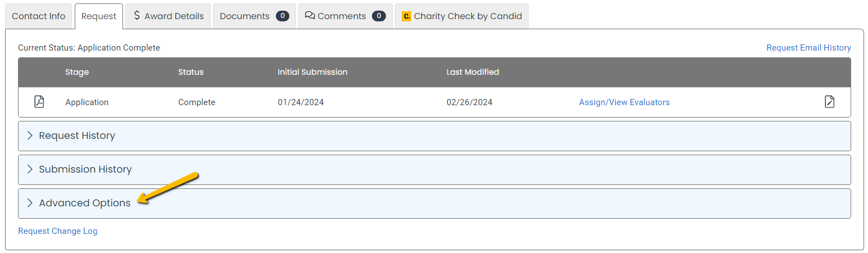
Task: Click the Assign/View Evaluators link
Action: (624, 102)
